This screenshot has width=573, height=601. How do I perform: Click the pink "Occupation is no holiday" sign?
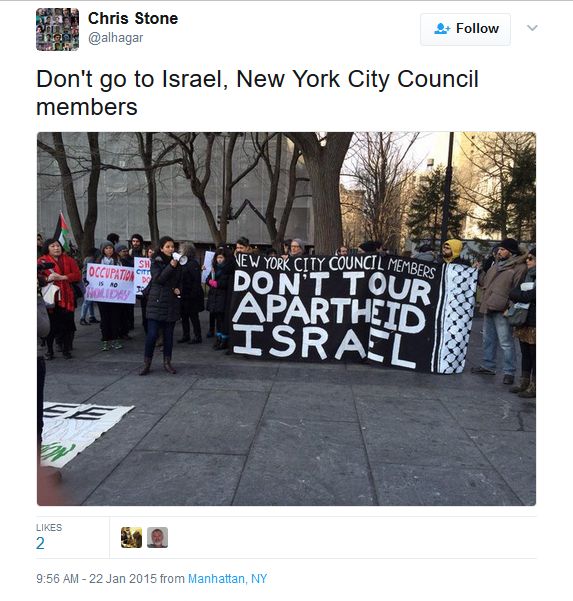[110, 284]
